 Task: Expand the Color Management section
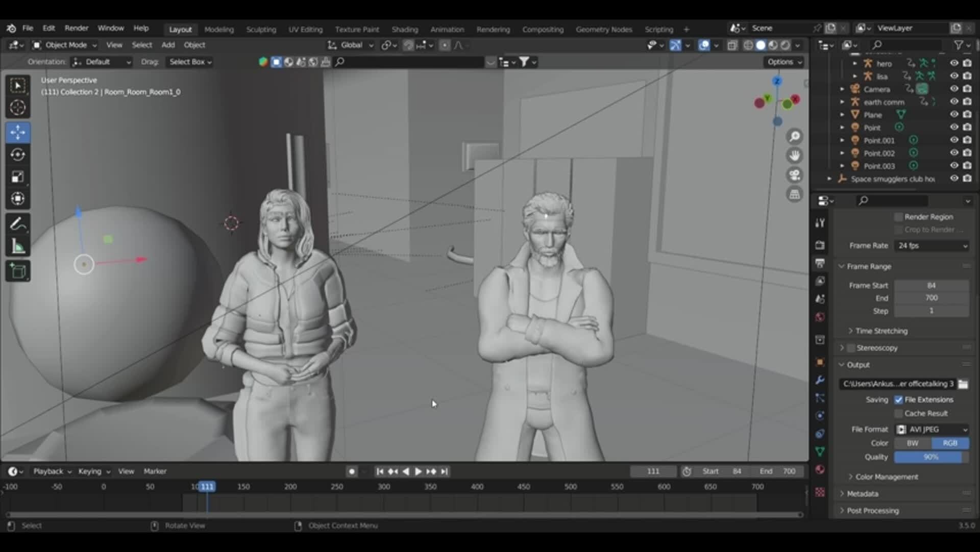pyautogui.click(x=887, y=476)
